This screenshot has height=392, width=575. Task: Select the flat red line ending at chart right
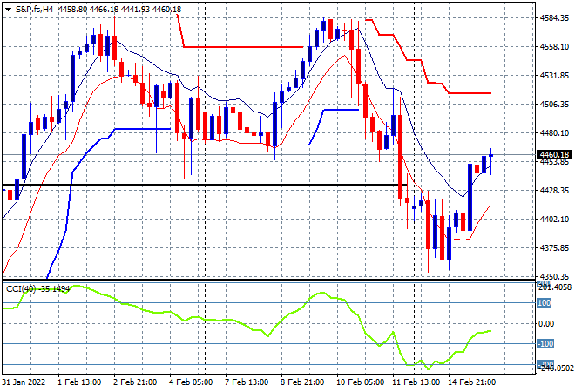click(x=470, y=93)
